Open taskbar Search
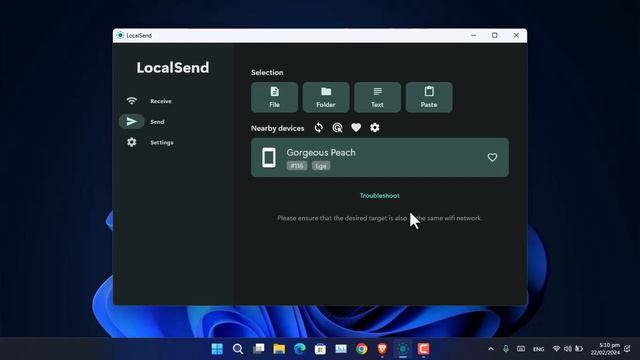This screenshot has width=640, height=360. (238, 349)
